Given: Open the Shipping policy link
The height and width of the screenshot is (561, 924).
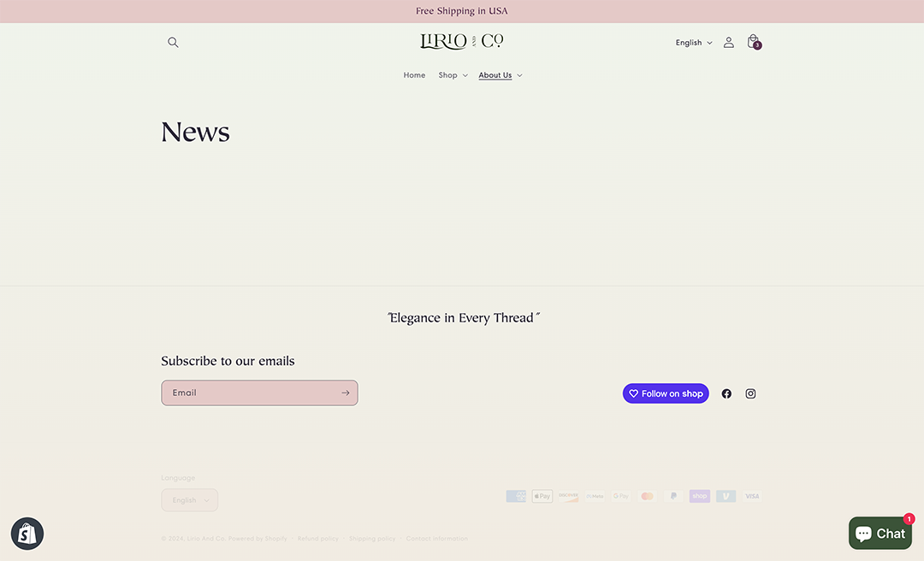Looking at the screenshot, I should point(372,539).
